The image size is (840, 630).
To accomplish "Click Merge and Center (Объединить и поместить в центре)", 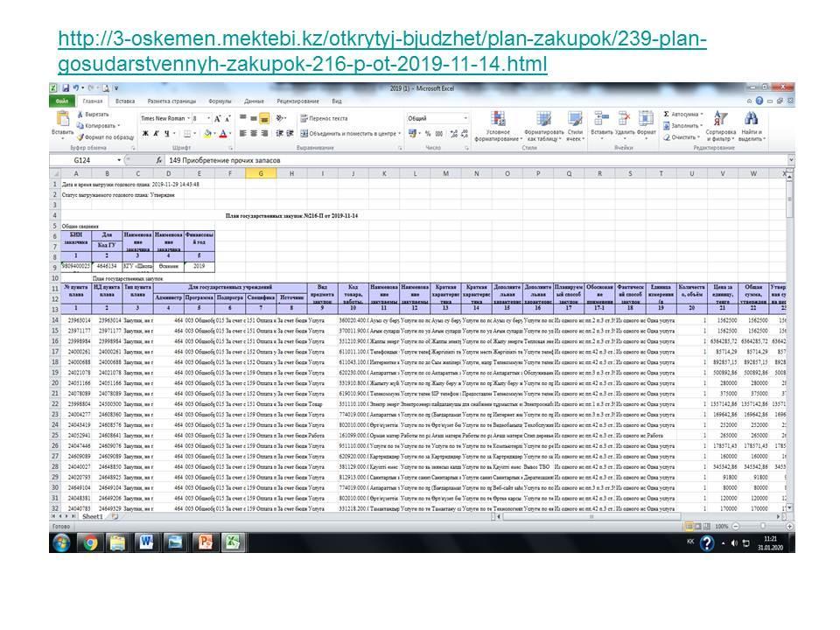I will tap(346, 134).
